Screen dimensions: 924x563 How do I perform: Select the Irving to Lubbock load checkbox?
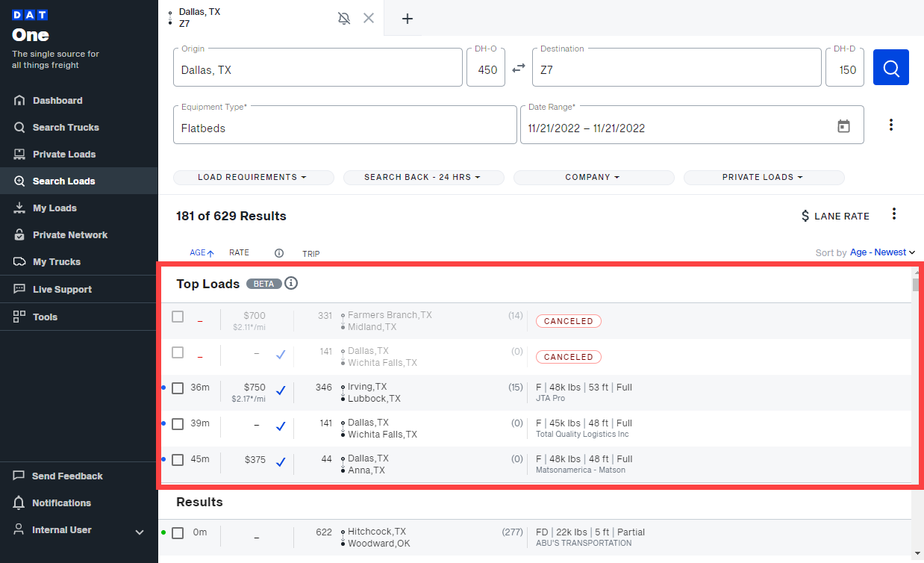178,388
